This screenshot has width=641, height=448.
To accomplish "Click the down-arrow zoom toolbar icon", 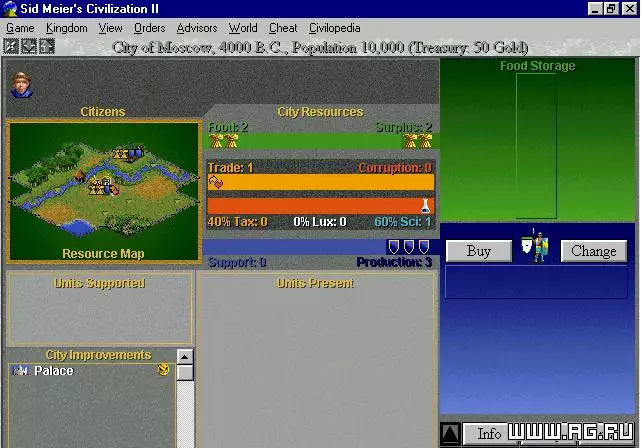I will coord(29,46).
